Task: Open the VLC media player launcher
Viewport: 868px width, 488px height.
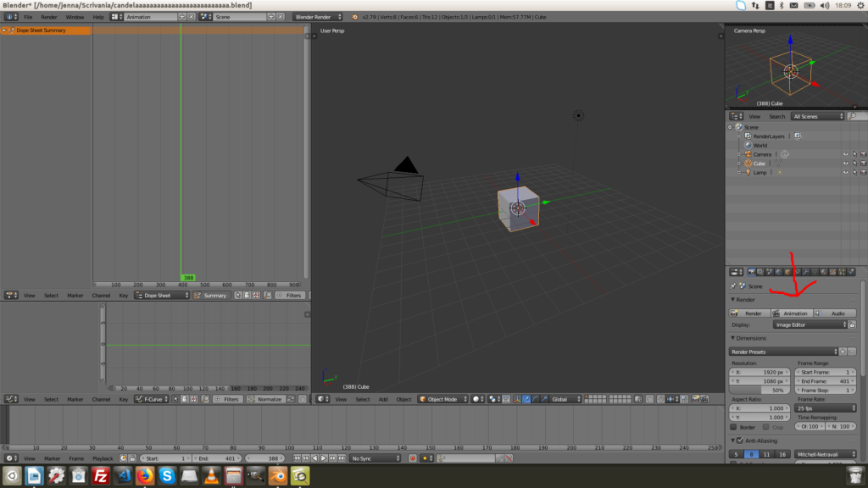Action: [211, 476]
